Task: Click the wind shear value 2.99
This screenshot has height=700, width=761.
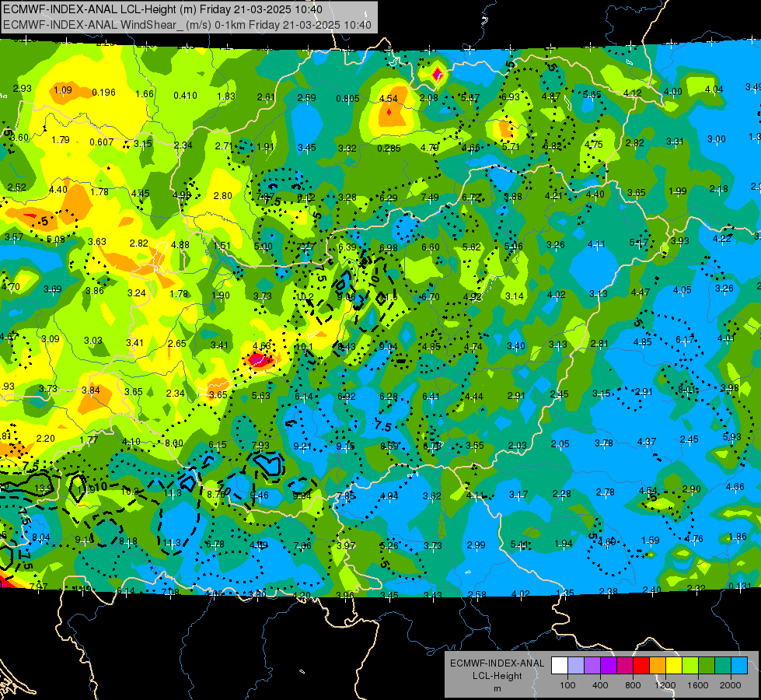Action: (x=476, y=545)
